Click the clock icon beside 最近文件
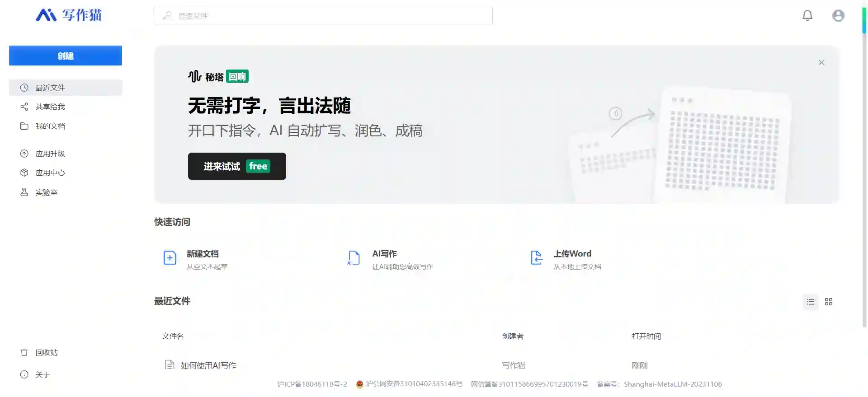This screenshot has height=397, width=868. click(24, 88)
